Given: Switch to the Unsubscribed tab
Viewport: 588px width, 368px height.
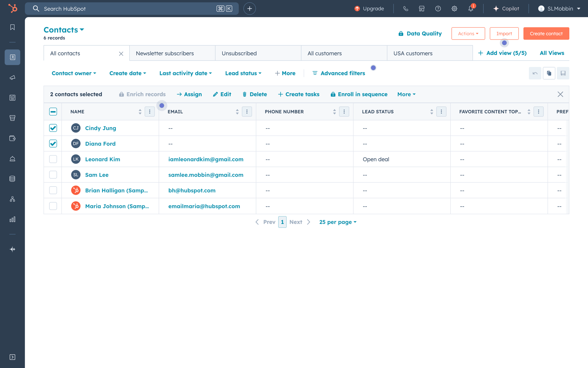Looking at the screenshot, I should point(258,53).
